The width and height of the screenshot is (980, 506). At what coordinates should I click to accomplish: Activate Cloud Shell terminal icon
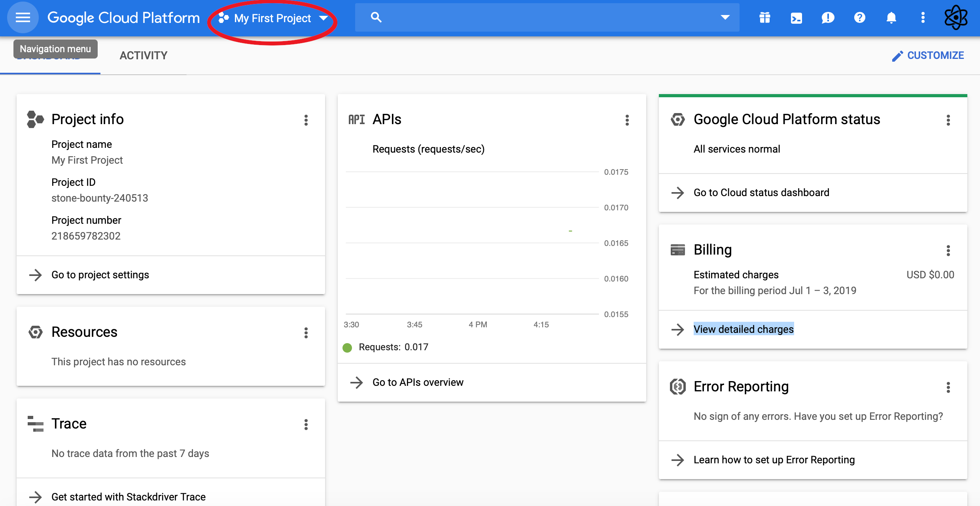pos(796,18)
